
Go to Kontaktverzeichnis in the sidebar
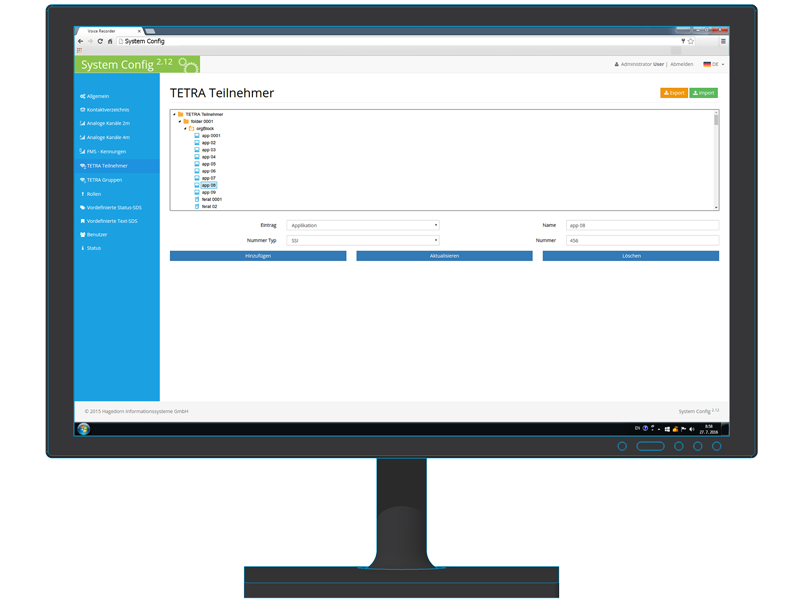[x=107, y=110]
